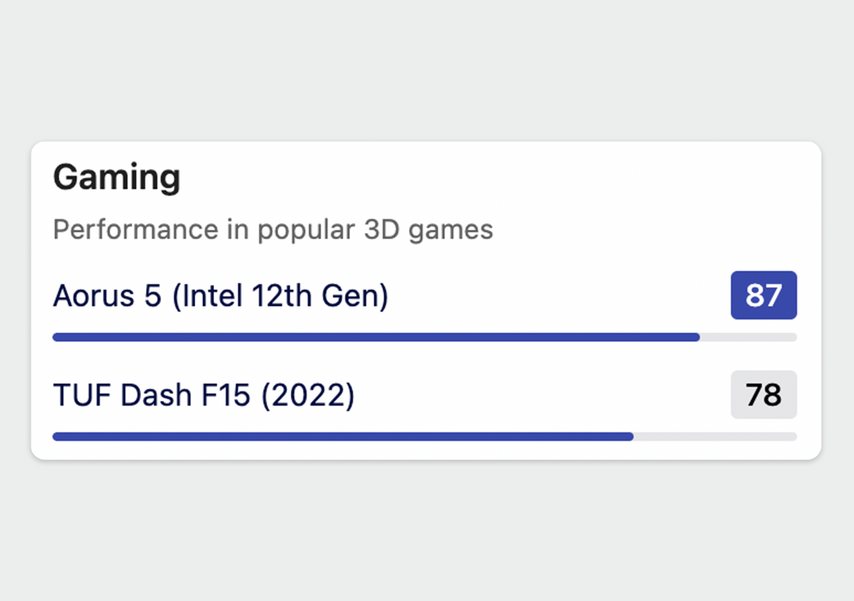Click the start of the TUF Dash progress bar
The width and height of the screenshot is (854, 601).
click(56, 436)
